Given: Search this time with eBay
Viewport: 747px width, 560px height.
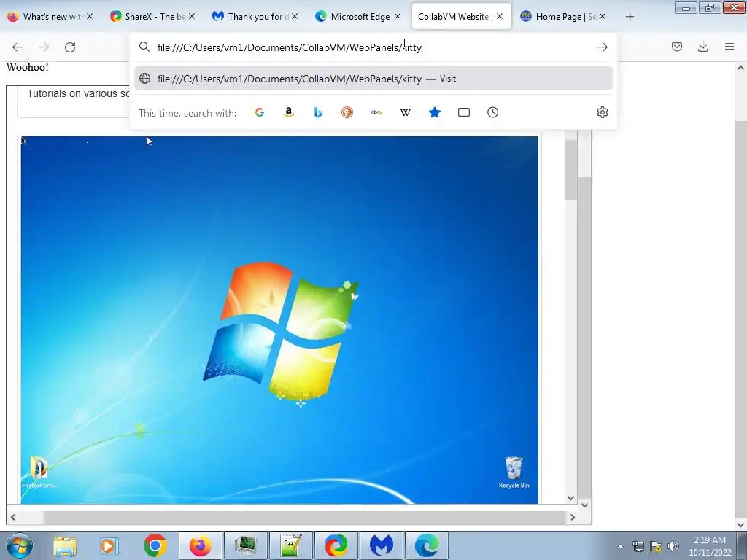Looking at the screenshot, I should (x=376, y=112).
